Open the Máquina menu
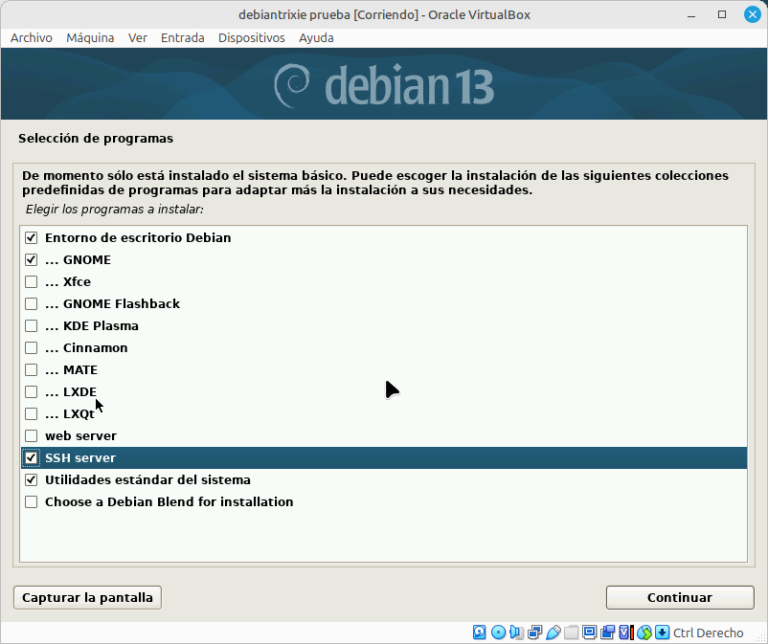 [90, 38]
